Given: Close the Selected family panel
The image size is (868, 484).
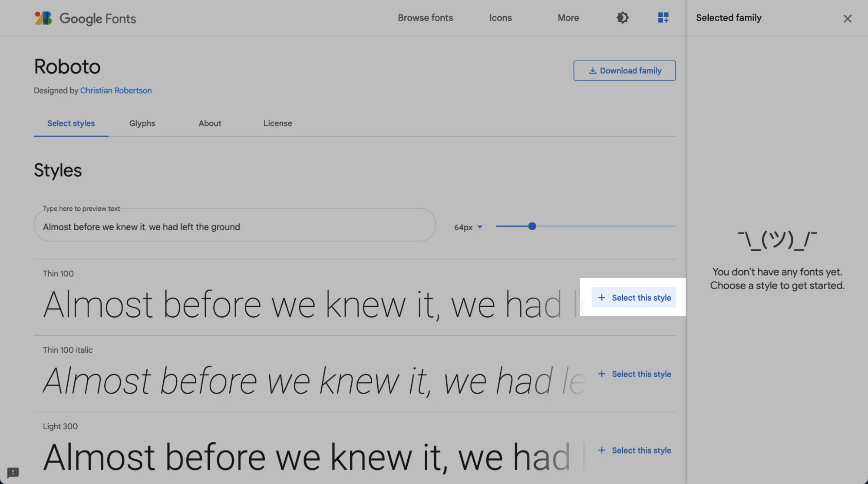Looking at the screenshot, I should 847,19.
